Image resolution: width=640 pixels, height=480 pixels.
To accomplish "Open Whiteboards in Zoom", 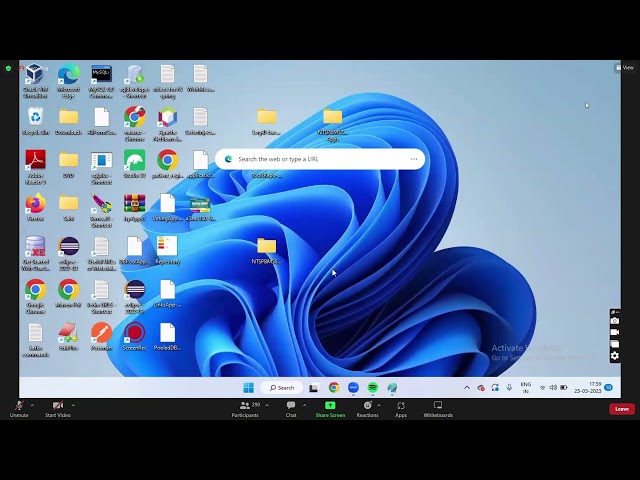I will click(x=438, y=407).
